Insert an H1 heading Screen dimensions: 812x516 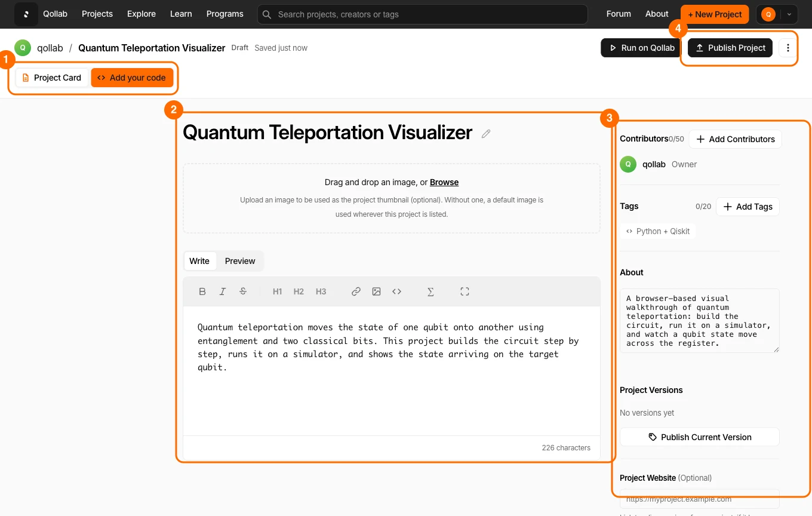coord(277,291)
